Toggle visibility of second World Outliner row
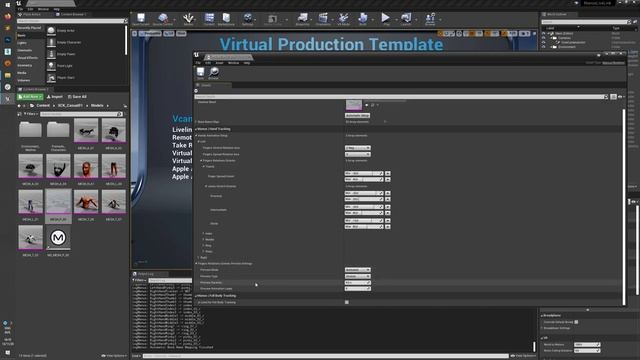 (x=544, y=38)
